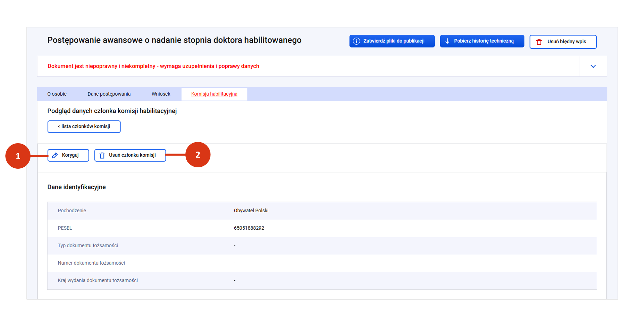Screen dimensions: 644x329
Task: Click the red trash icon for Usuń błędny wpis
Action: tap(539, 42)
